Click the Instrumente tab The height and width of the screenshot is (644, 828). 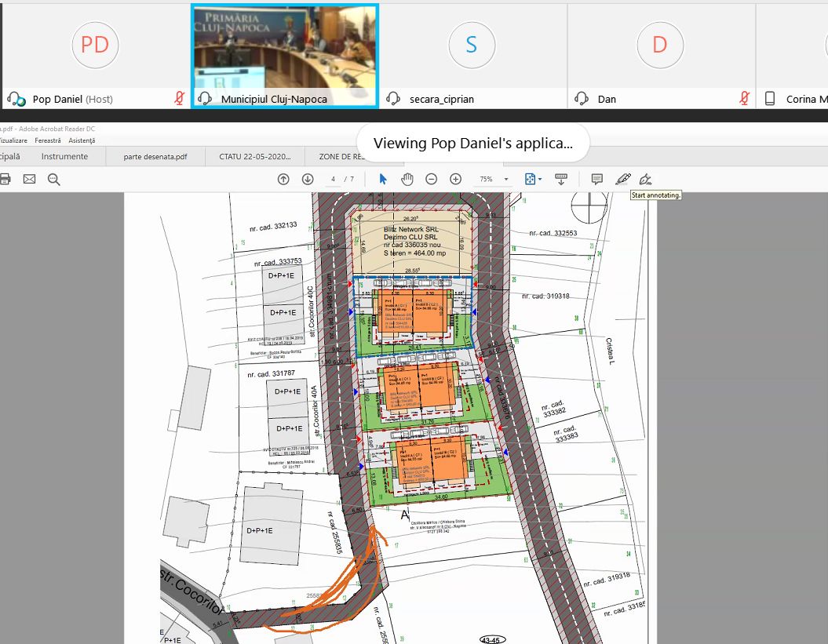(x=64, y=156)
